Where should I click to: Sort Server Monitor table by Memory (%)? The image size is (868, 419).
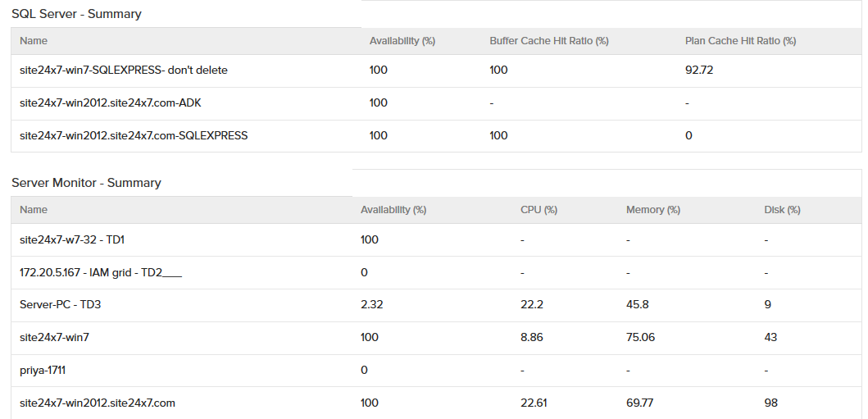652,210
